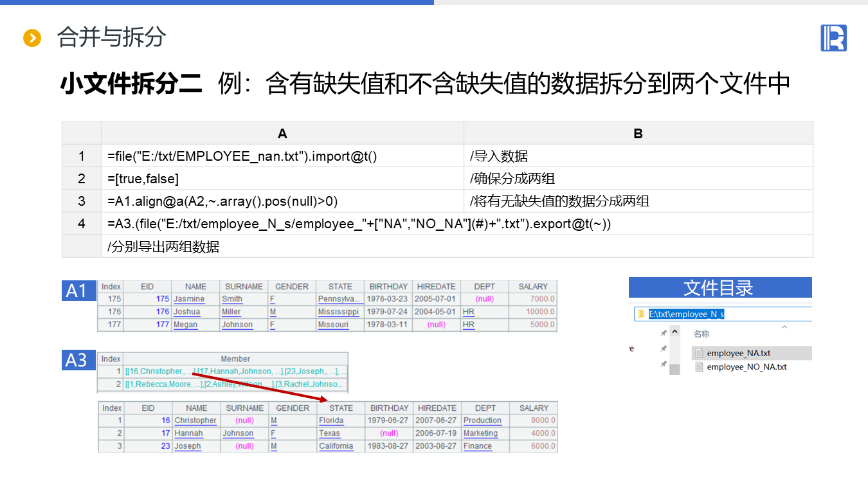Click the employee_NA.txt file icon

(699, 353)
